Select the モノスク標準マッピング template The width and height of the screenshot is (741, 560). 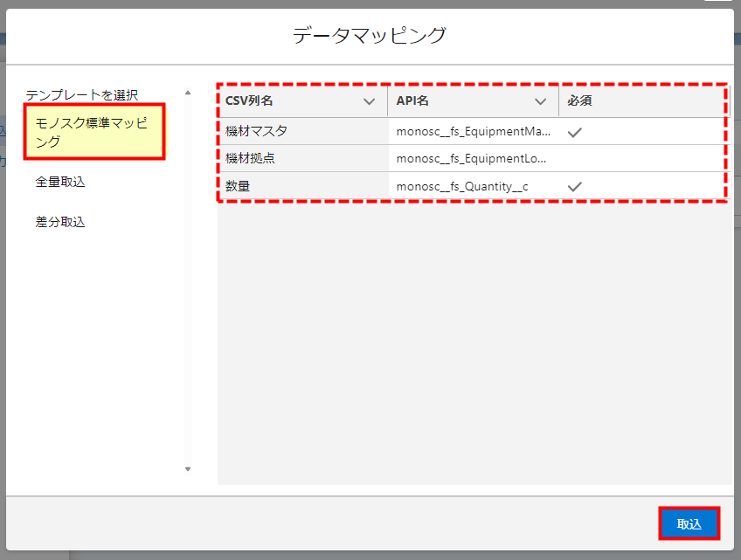pos(94,132)
